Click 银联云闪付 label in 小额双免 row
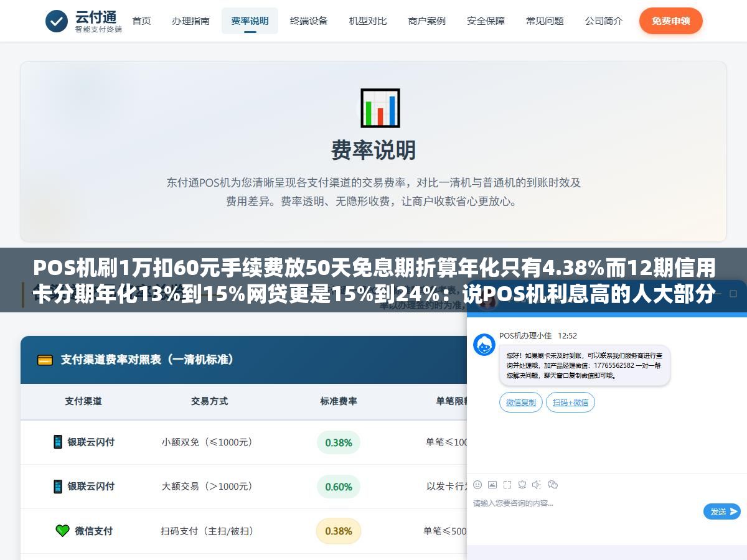The width and height of the screenshot is (747, 560). (91, 442)
